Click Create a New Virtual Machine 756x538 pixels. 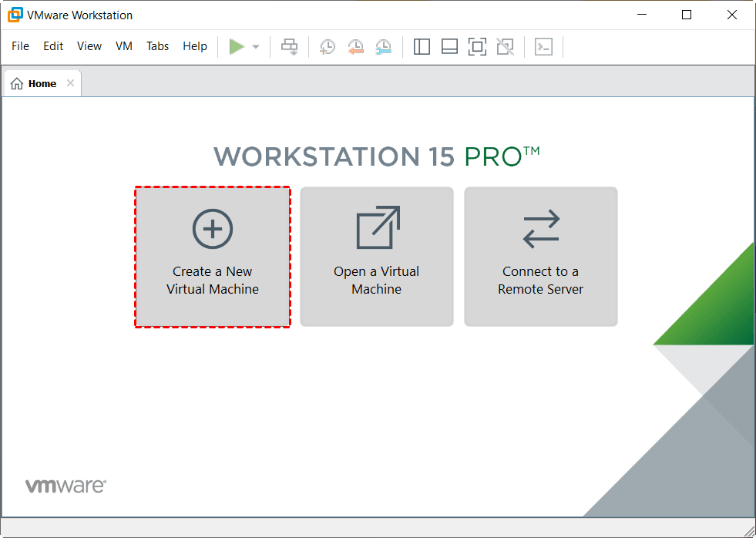(213, 257)
